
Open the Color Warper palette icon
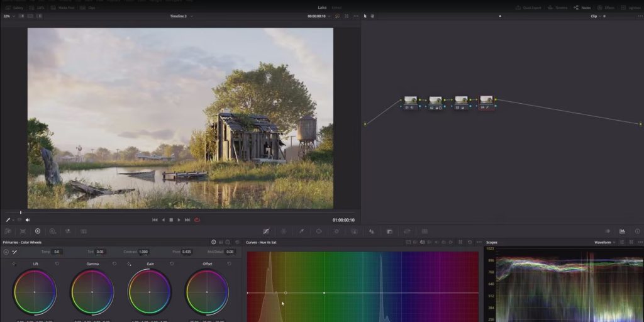[x=284, y=231]
